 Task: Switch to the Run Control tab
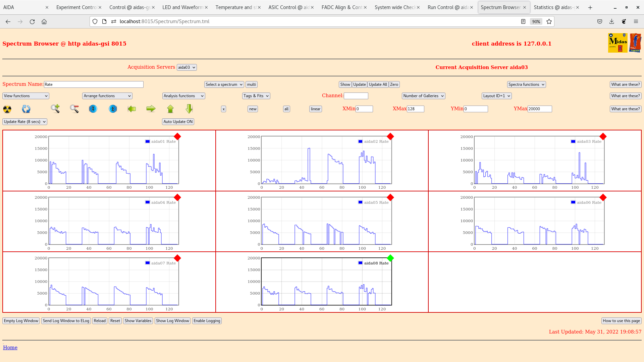[448, 7]
